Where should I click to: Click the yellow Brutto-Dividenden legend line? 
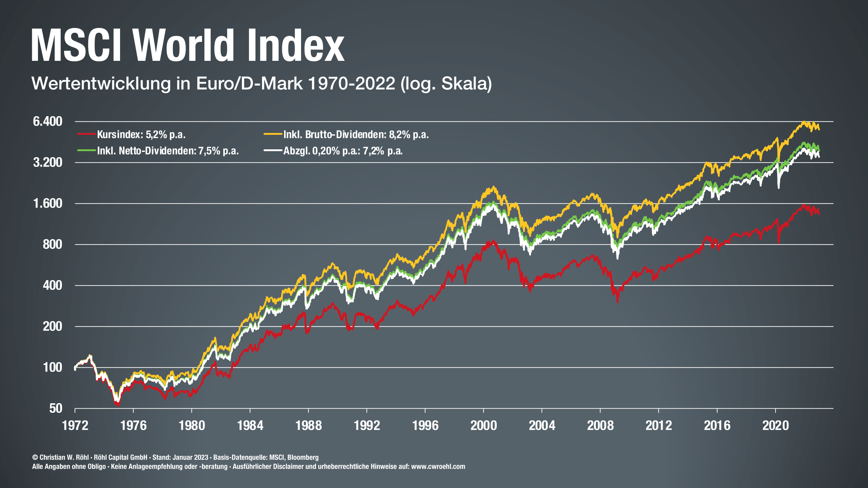pos(273,134)
